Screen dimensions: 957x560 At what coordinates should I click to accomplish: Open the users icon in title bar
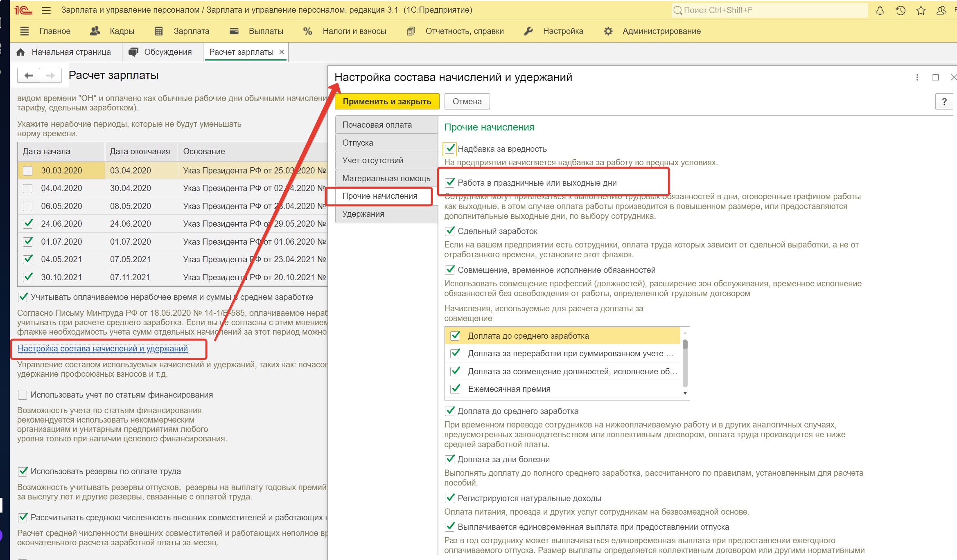pyautogui.click(x=941, y=11)
